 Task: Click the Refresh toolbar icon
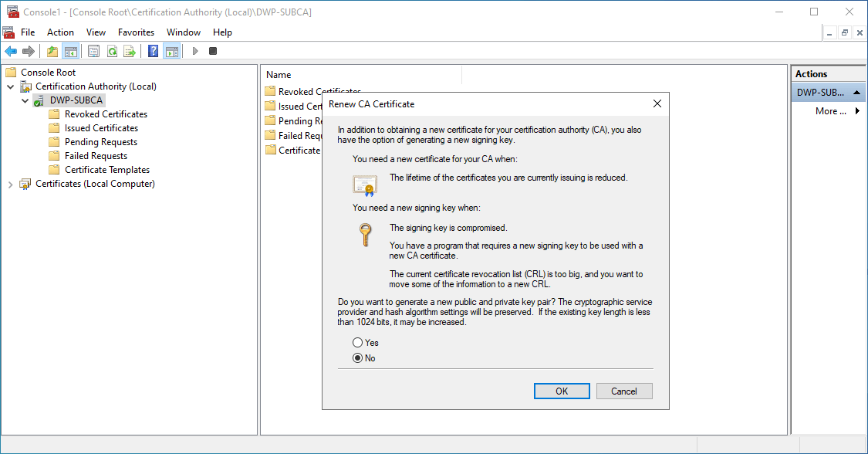(x=112, y=51)
